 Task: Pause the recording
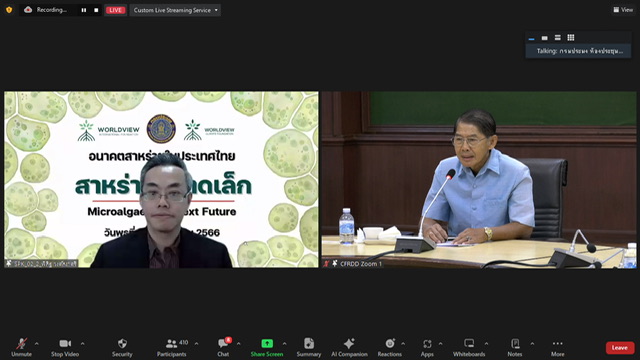coord(84,10)
